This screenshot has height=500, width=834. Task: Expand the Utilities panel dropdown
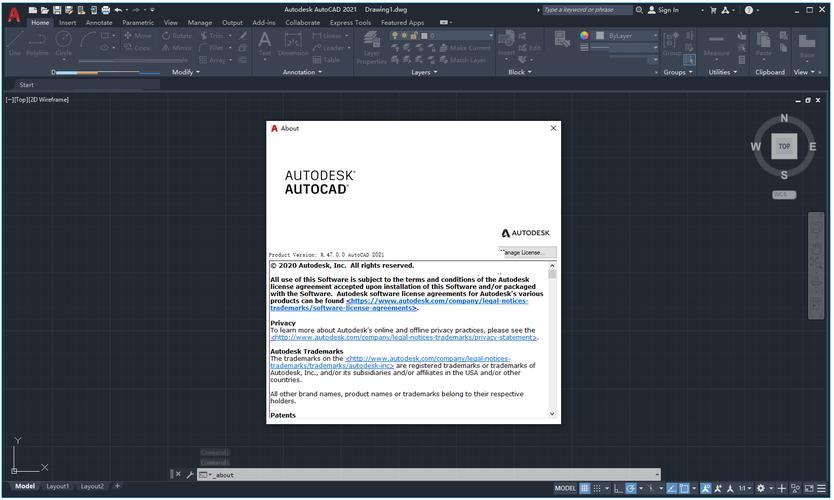click(x=722, y=72)
